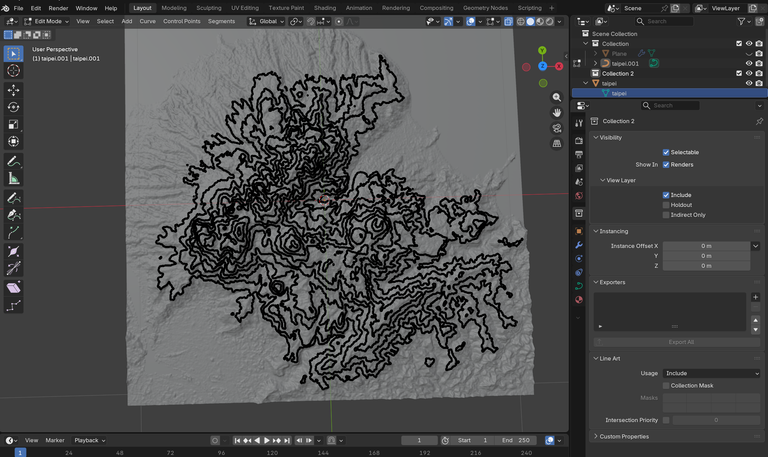Toggle camera view from viewport gizmo

coord(557,128)
